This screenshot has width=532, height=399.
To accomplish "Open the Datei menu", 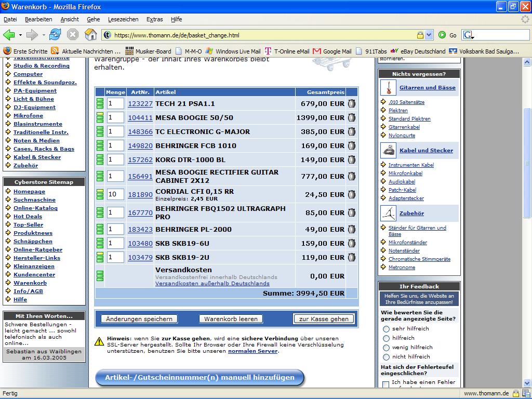I will tap(10, 19).
